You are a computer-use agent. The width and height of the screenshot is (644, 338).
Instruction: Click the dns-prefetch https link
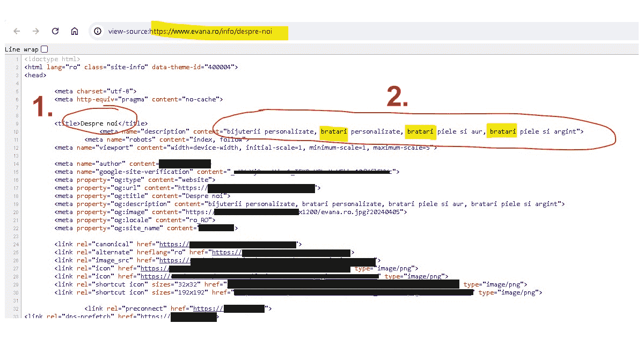pyautogui.click(x=155, y=316)
